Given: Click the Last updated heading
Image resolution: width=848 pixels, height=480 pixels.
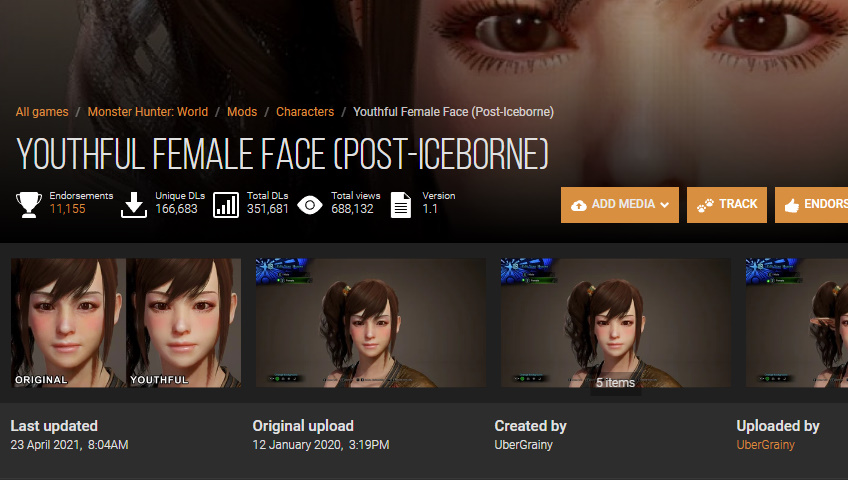Looking at the screenshot, I should (x=54, y=426).
